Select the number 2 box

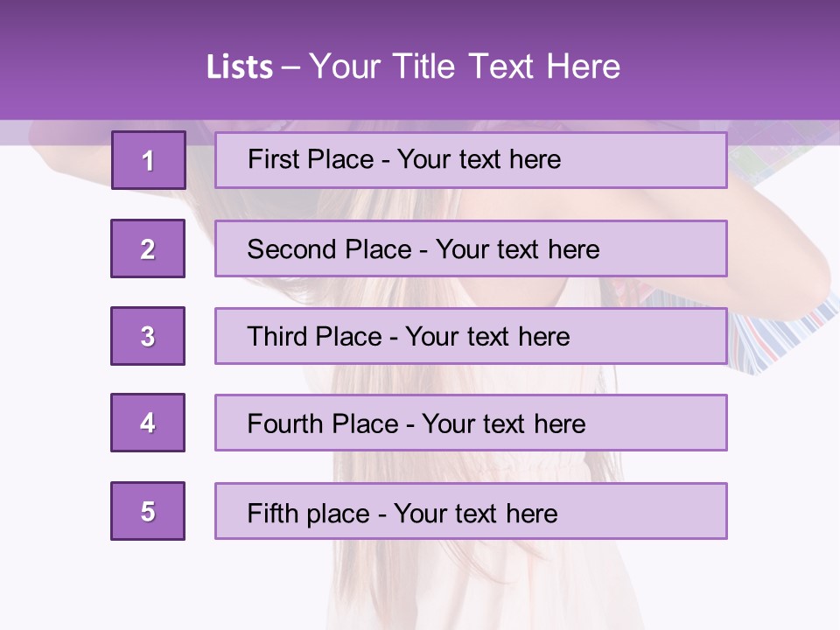(x=148, y=248)
